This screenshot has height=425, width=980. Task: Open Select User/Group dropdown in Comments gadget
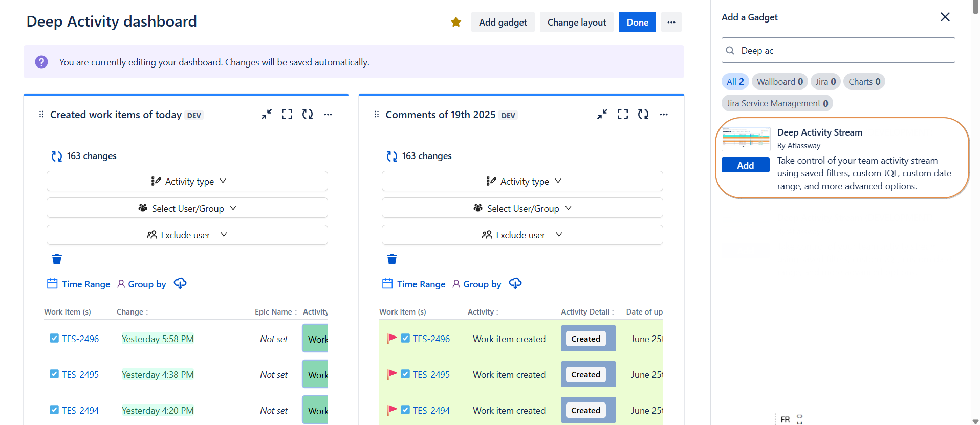522,208
